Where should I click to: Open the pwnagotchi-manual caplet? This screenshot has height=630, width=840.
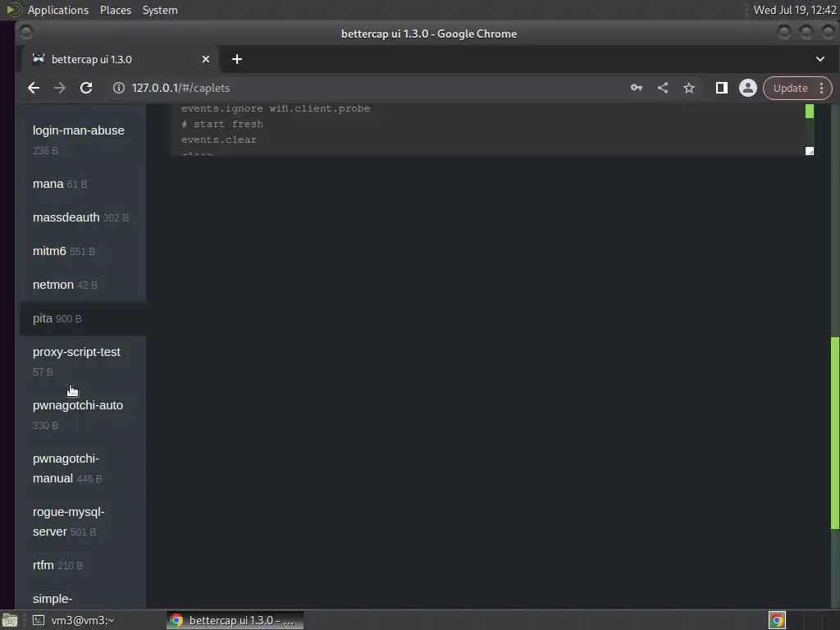coord(83,468)
